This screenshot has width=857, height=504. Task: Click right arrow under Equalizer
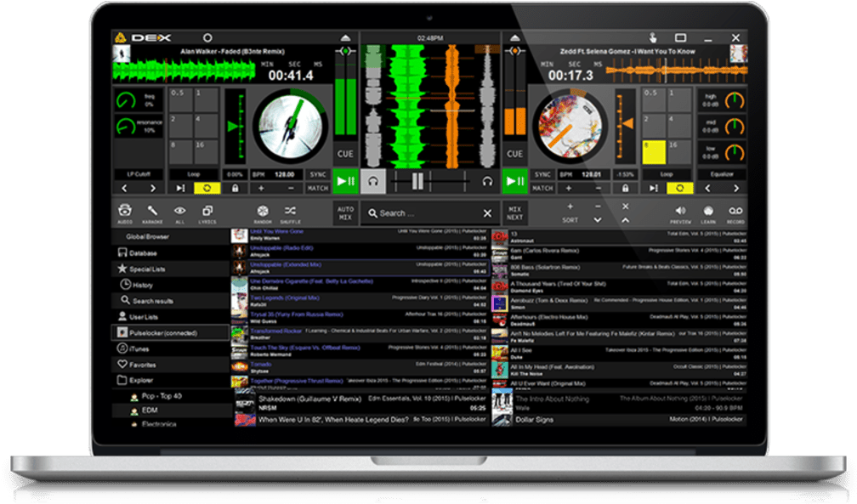pyautogui.click(x=735, y=188)
